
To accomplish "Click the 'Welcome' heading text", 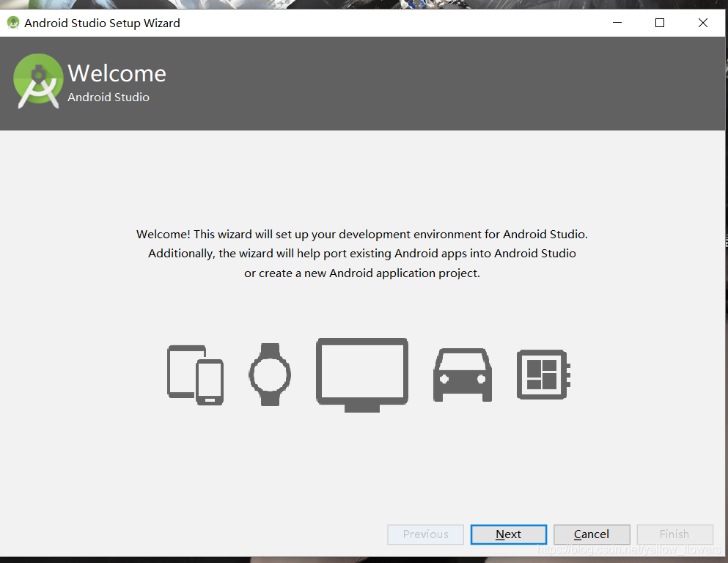I will click(x=117, y=73).
